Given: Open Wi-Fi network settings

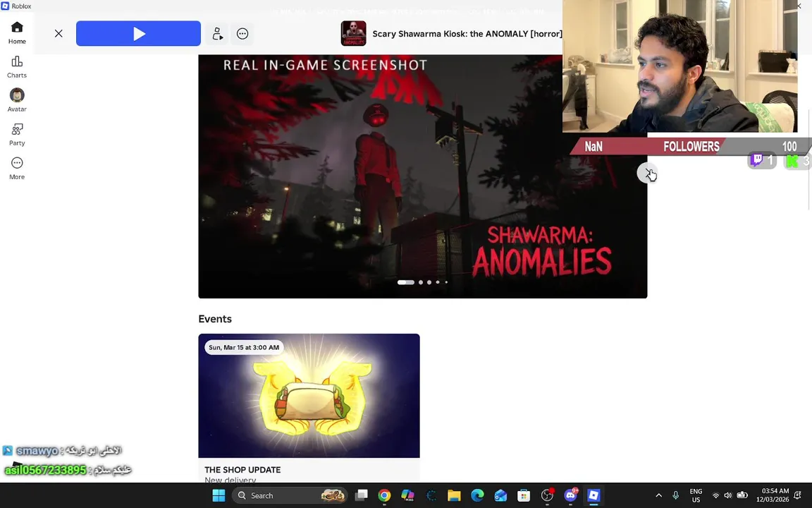Looking at the screenshot, I should click(x=715, y=495).
